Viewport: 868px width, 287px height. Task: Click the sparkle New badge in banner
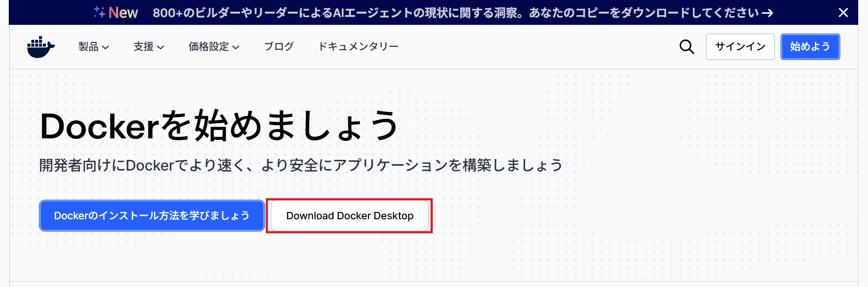116,13
